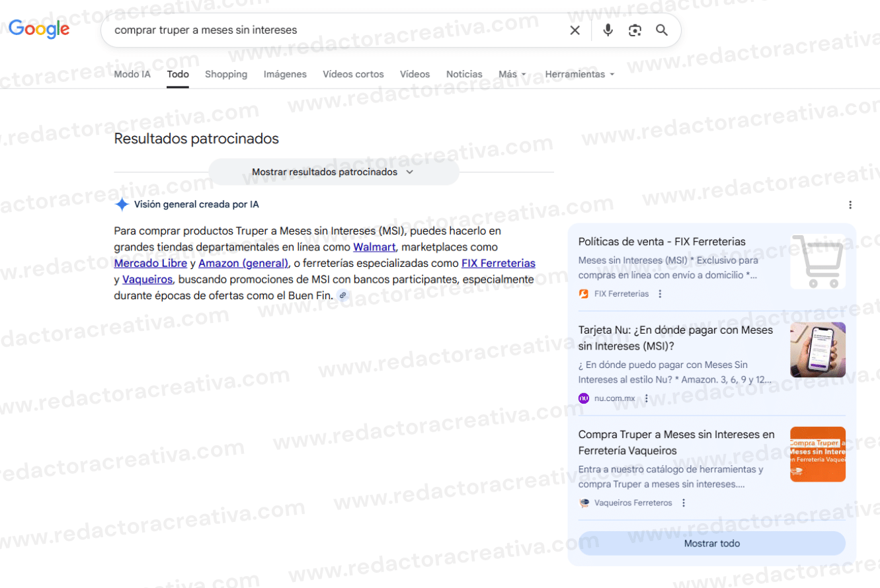This screenshot has height=588, width=880.
Task: Follow the Walmart link
Action: coord(374,247)
